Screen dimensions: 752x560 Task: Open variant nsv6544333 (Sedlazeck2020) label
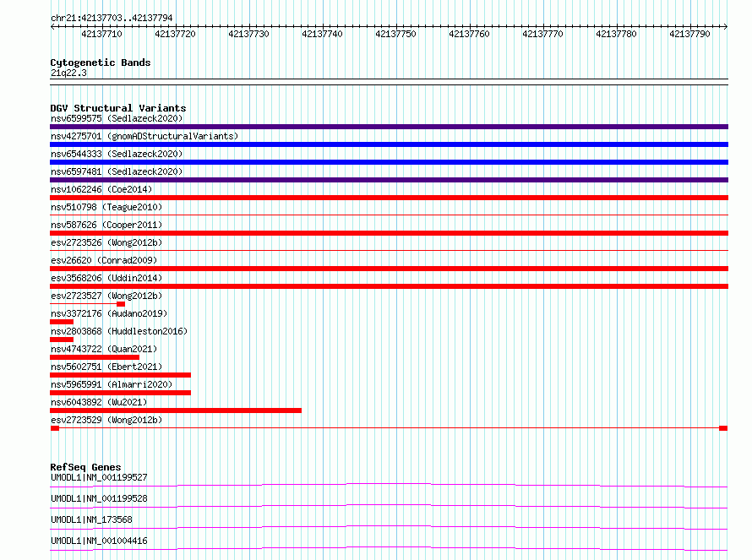click(117, 154)
